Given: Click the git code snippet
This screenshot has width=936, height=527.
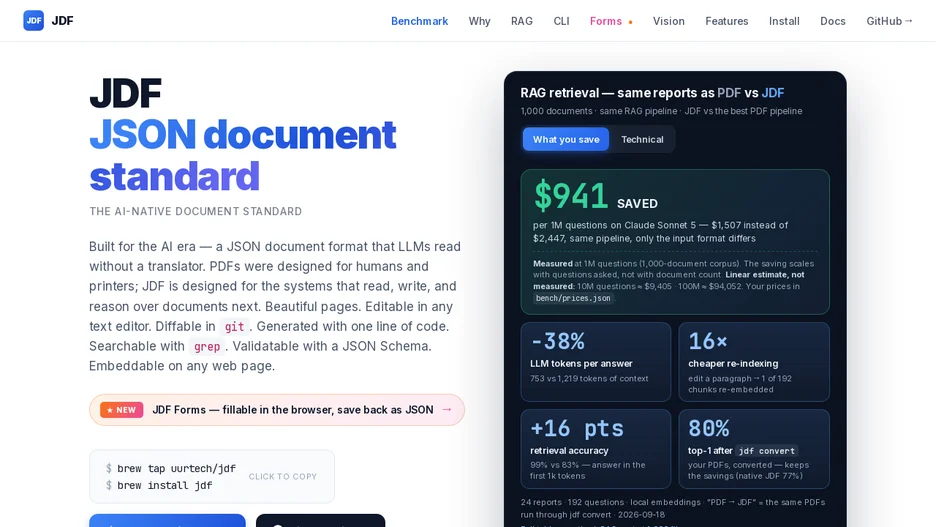Looking at the screenshot, I should 234,326.
